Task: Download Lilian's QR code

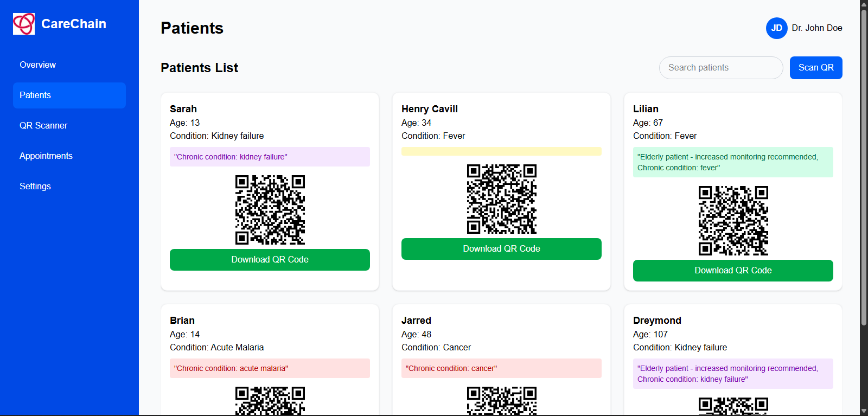Action: 733,271
